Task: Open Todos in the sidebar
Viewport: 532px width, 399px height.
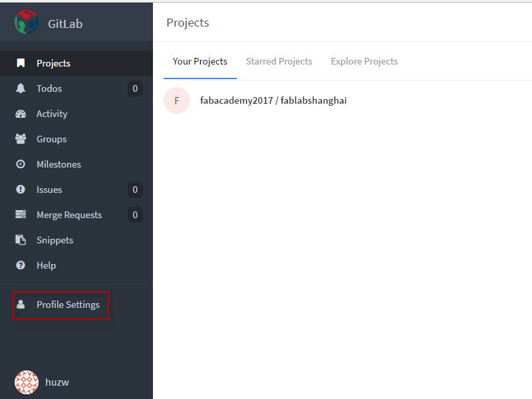Action: click(x=76, y=88)
